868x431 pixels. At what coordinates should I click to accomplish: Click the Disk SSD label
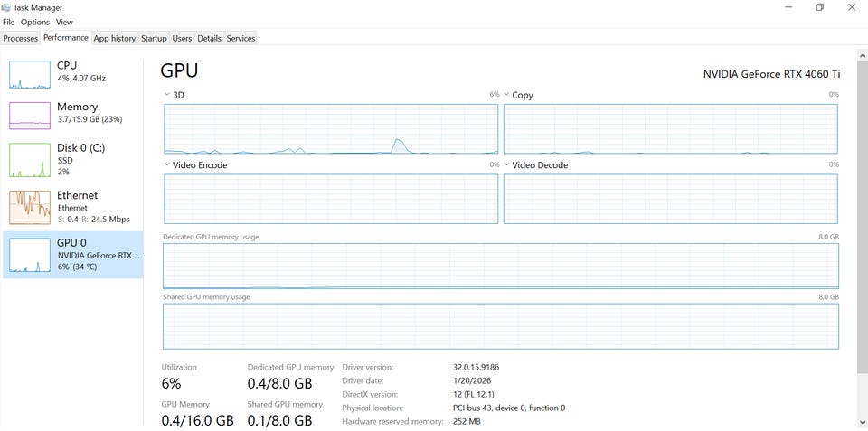pos(65,160)
